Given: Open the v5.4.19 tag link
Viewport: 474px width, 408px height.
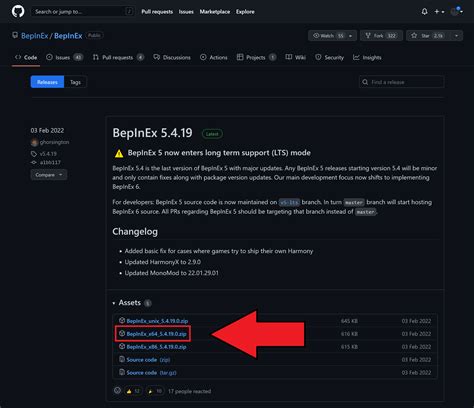Looking at the screenshot, I should point(48,154).
